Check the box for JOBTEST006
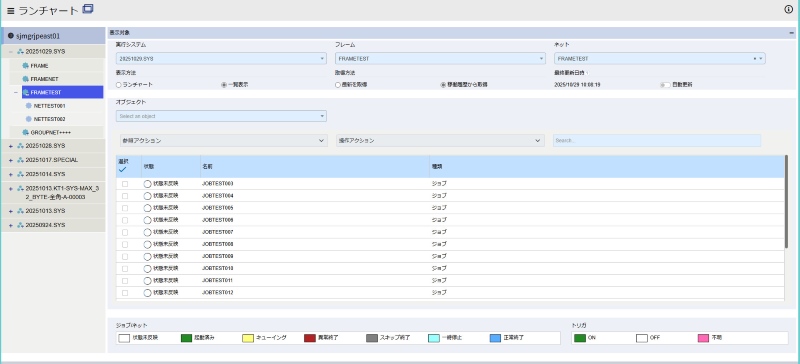Image resolution: width=800 pixels, height=364 pixels. tap(125, 220)
